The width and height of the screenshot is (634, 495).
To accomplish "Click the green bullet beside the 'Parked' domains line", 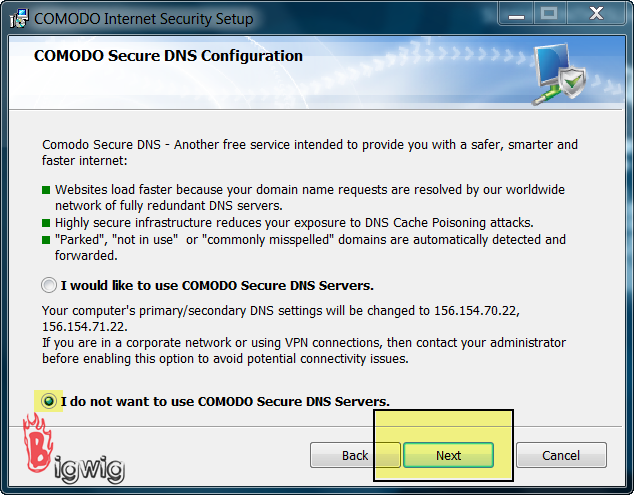I will [x=46, y=240].
